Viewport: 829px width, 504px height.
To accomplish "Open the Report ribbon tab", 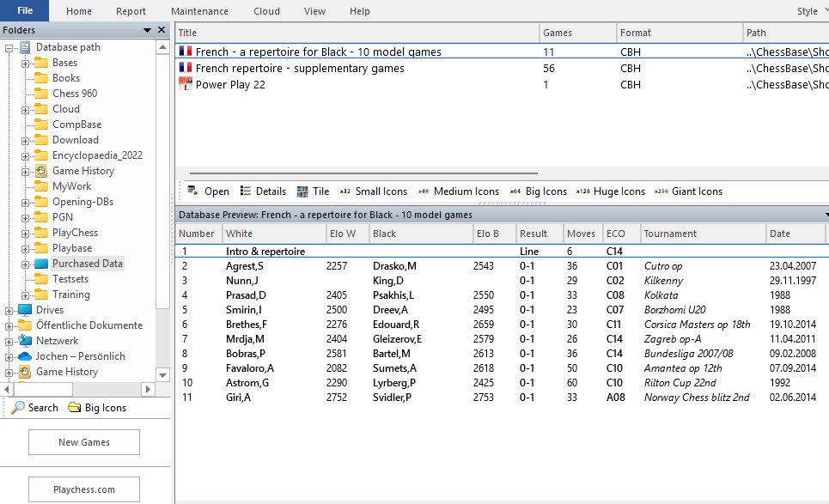I will [x=131, y=11].
